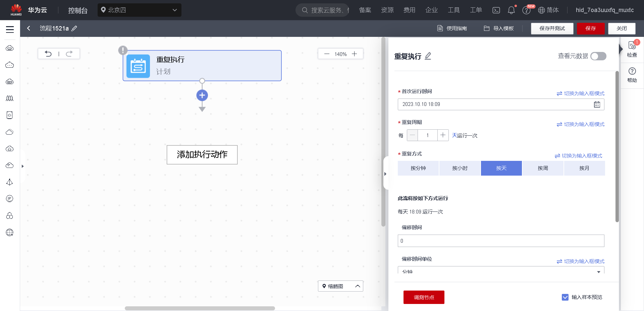Select the 按小时 repeat mode
Image resolution: width=644 pixels, height=311 pixels.
click(x=460, y=168)
